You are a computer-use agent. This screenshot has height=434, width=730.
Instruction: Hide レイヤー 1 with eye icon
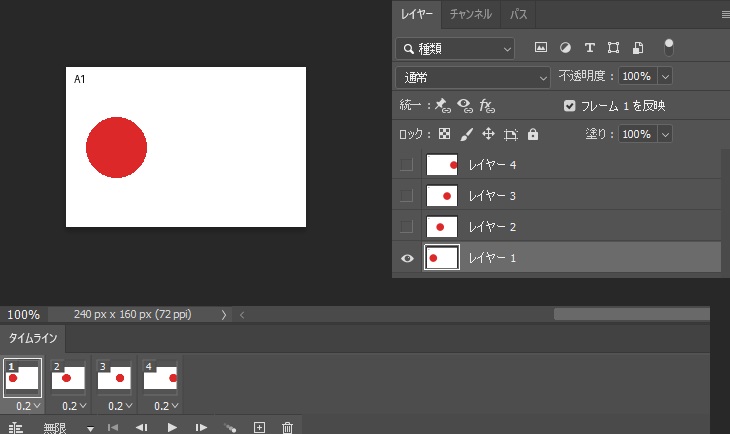click(407, 258)
